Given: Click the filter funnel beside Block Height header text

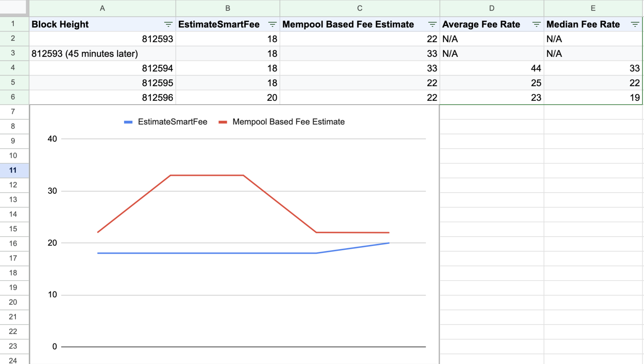Looking at the screenshot, I should pyautogui.click(x=168, y=24).
